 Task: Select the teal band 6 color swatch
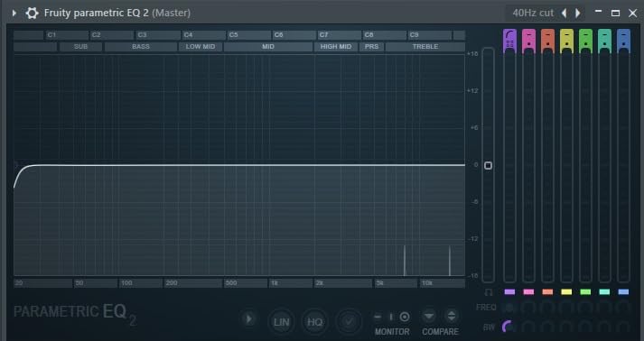[x=604, y=292]
